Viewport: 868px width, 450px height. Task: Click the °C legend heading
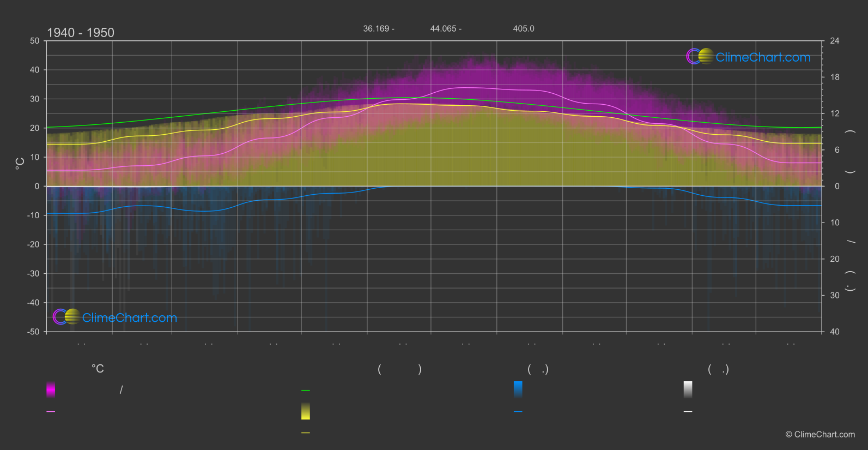pos(98,369)
